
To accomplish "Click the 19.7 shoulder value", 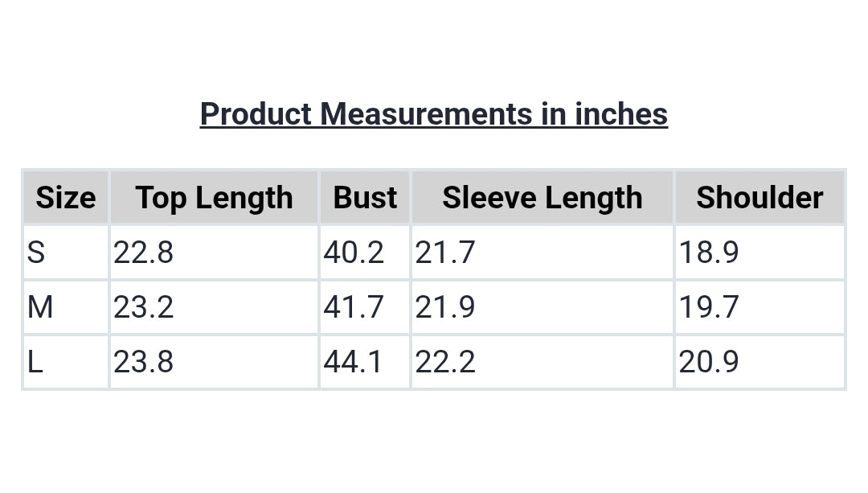I will [709, 307].
